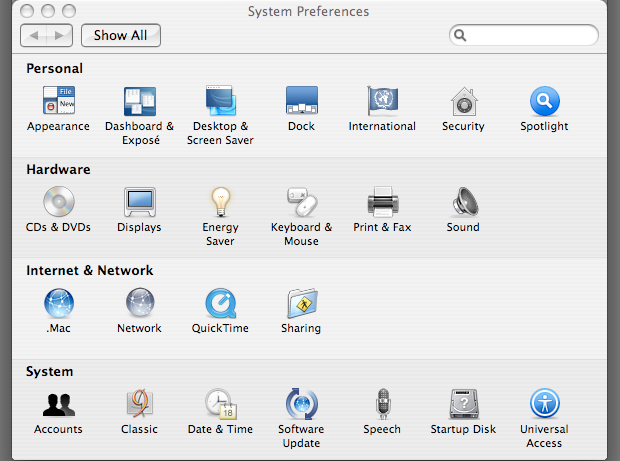Open Energy Saver lightbulb icon
Viewport: 620px width, 461px height.
[221, 202]
